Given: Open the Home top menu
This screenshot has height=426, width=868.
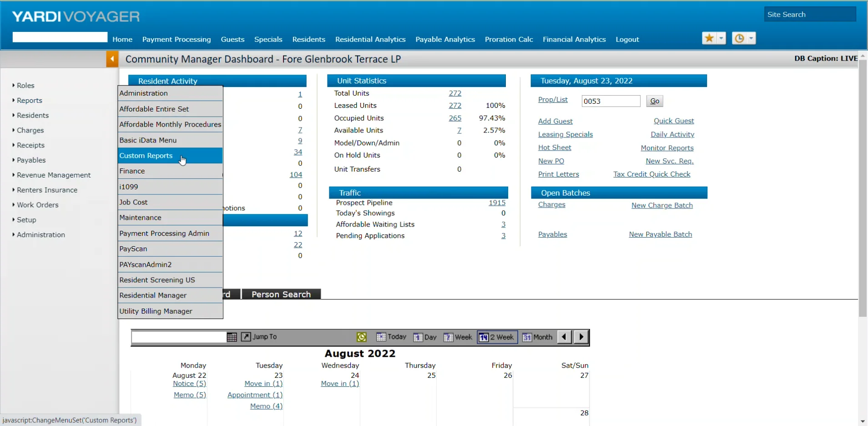Looking at the screenshot, I should pos(122,40).
